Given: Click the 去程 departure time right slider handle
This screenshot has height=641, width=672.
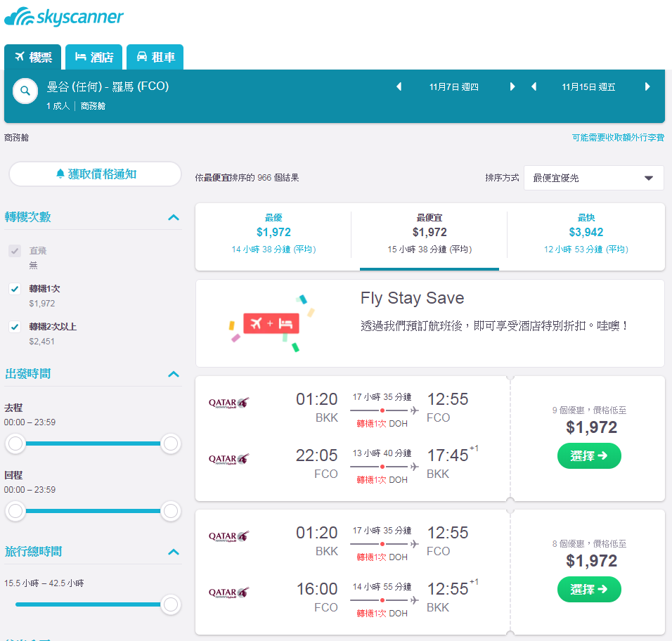Looking at the screenshot, I should tap(171, 443).
